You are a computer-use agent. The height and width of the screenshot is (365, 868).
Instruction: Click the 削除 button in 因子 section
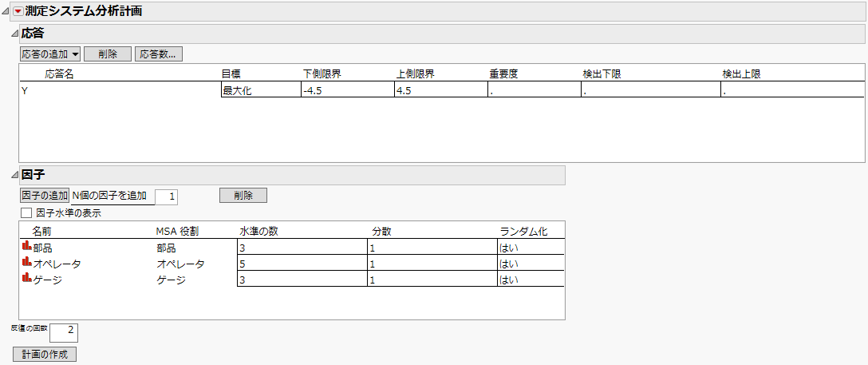click(243, 196)
